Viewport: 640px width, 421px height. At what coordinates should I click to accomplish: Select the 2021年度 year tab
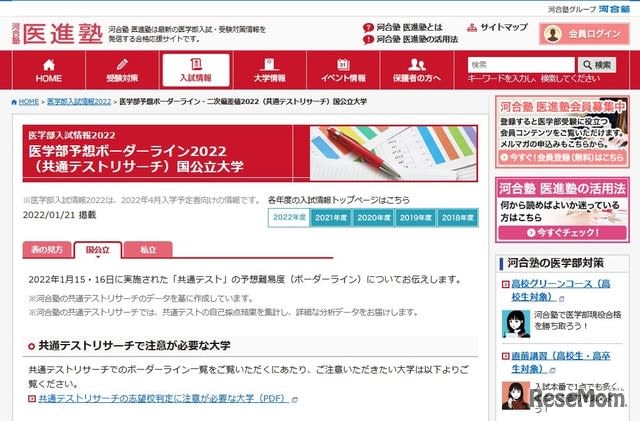point(331,218)
